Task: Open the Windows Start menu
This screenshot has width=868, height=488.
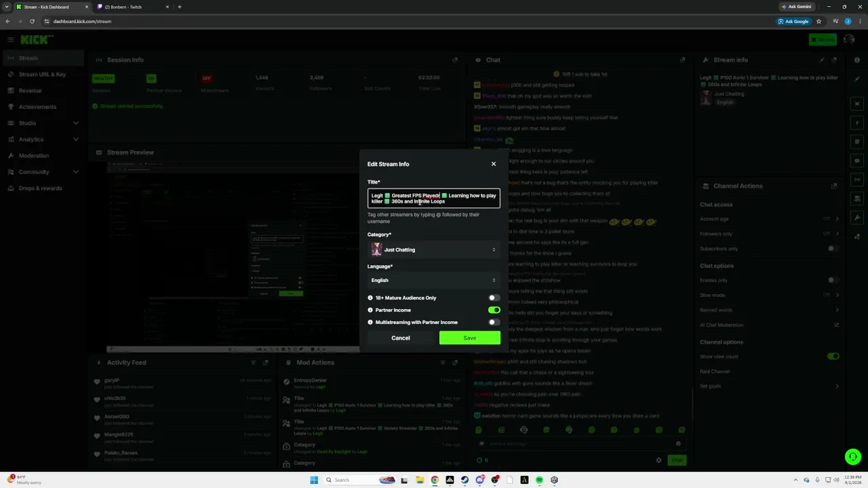Action: 314,481
